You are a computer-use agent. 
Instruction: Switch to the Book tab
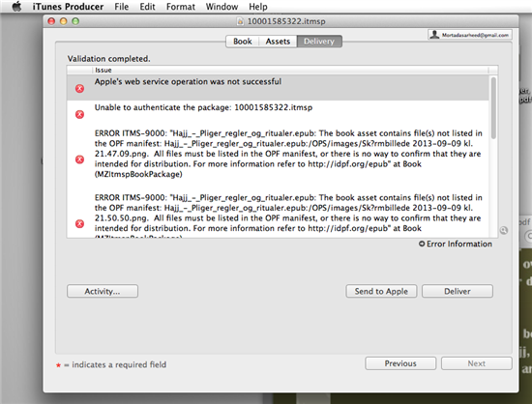(x=243, y=42)
